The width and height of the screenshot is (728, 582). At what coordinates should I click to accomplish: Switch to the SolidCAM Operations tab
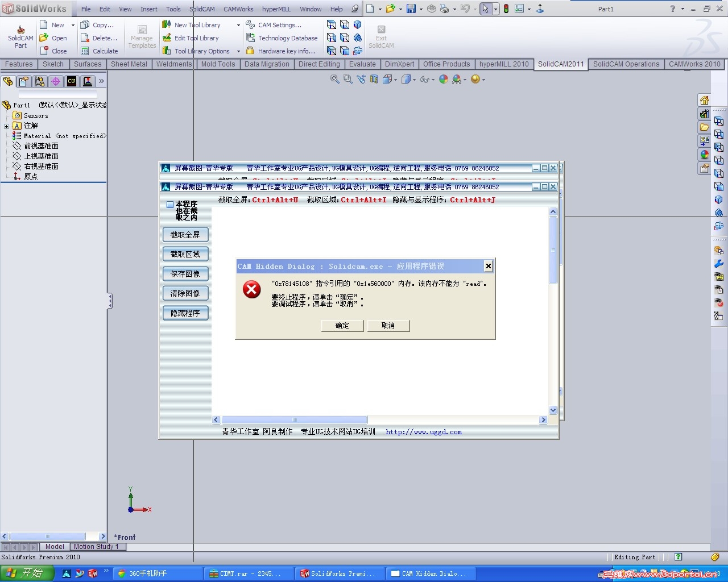(626, 64)
